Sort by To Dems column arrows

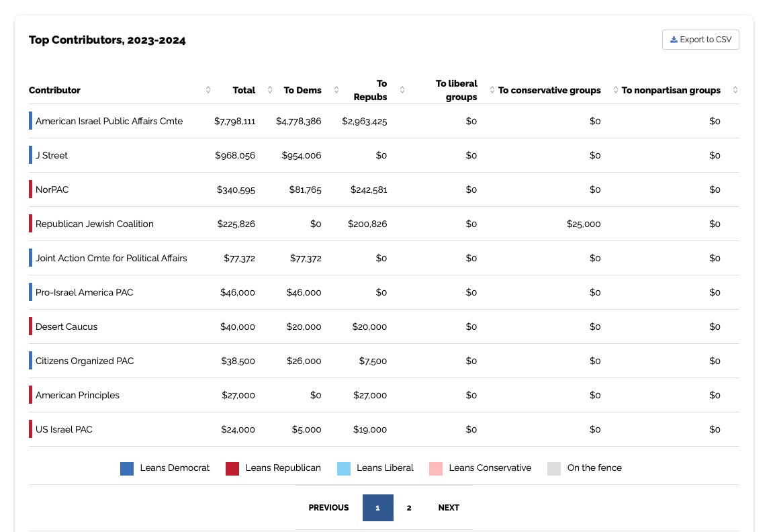click(336, 90)
